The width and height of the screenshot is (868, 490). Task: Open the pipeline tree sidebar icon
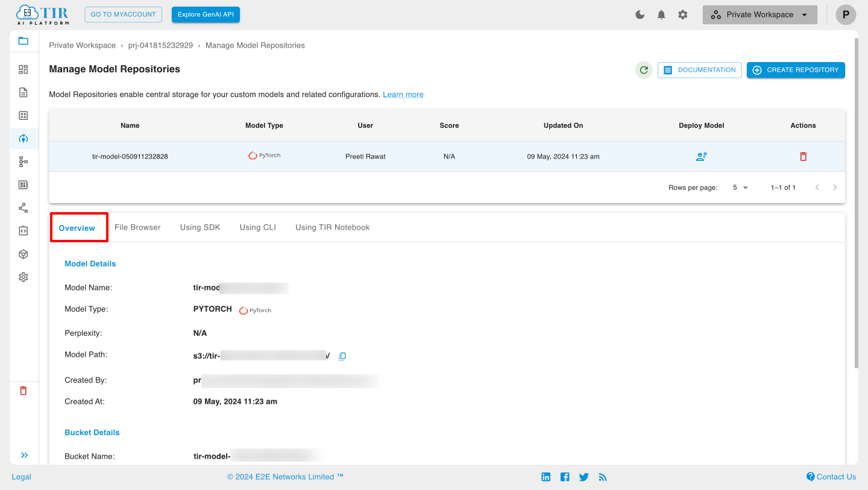tap(24, 162)
